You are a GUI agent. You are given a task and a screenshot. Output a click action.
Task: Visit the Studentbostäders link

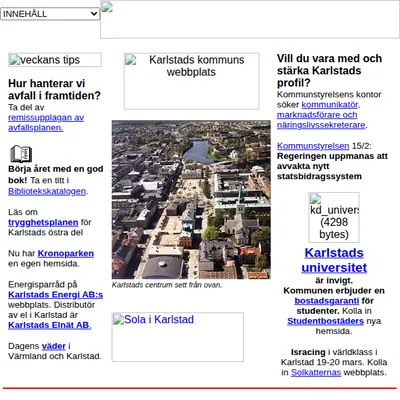tap(325, 321)
